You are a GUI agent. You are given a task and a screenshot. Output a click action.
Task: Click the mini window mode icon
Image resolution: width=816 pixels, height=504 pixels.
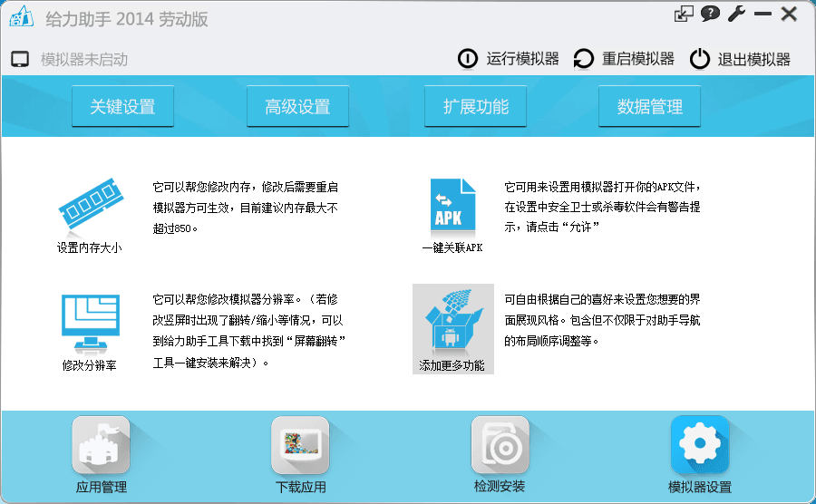(x=684, y=14)
